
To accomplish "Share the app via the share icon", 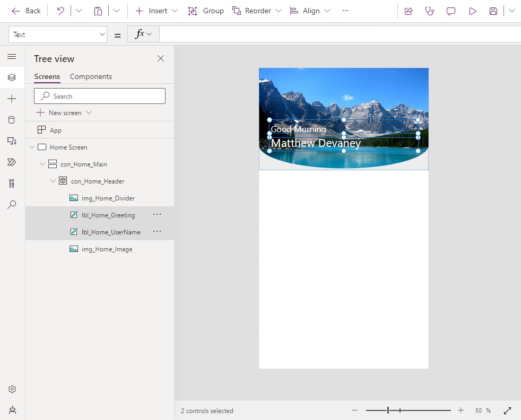I will (x=409, y=11).
